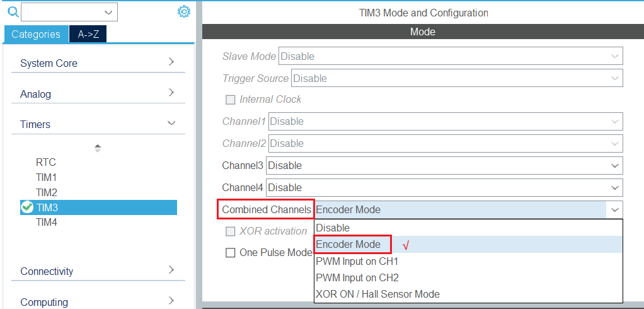Expand the Connectivity category

point(171,270)
